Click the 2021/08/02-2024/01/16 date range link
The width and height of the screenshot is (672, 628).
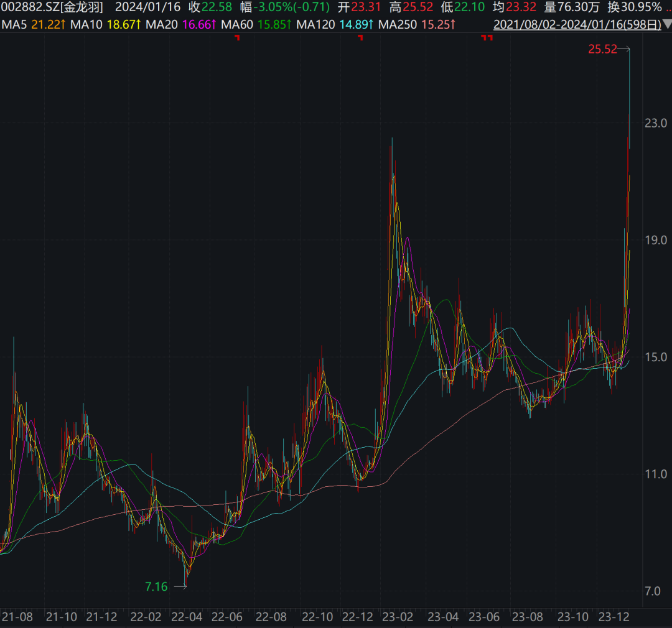coord(576,25)
